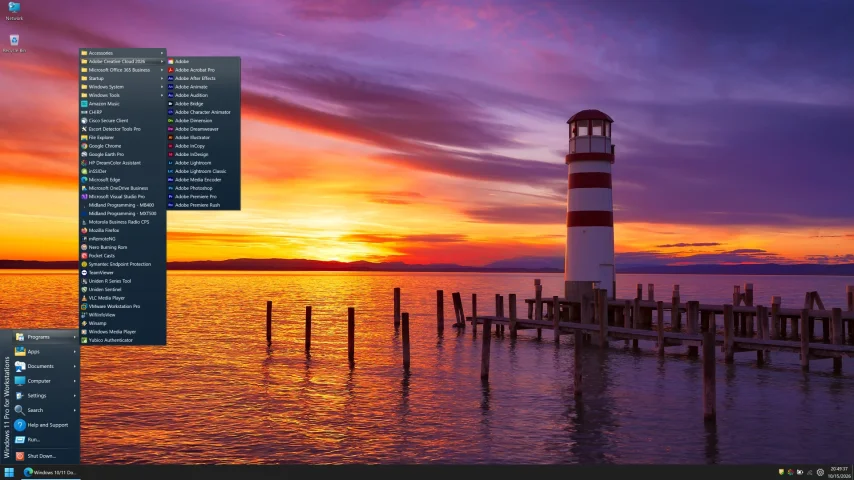The image size is (854, 480).
Task: Choose HP DreamColor Assistant entry
Action: tap(123, 163)
